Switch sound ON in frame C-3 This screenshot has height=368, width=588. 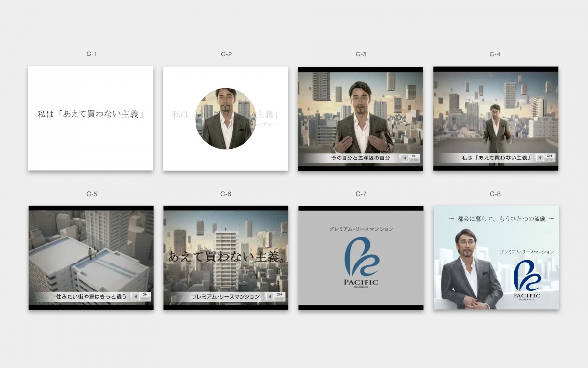[415, 156]
